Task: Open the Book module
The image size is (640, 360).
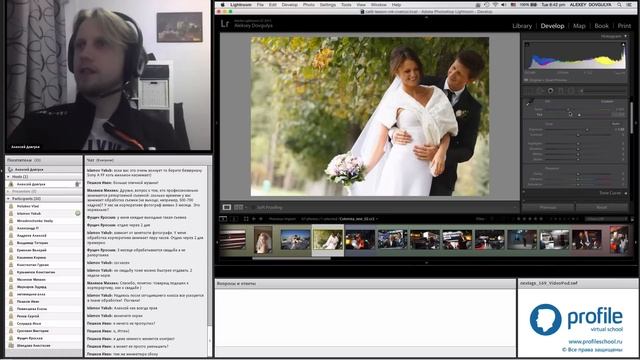Action: [x=601, y=26]
